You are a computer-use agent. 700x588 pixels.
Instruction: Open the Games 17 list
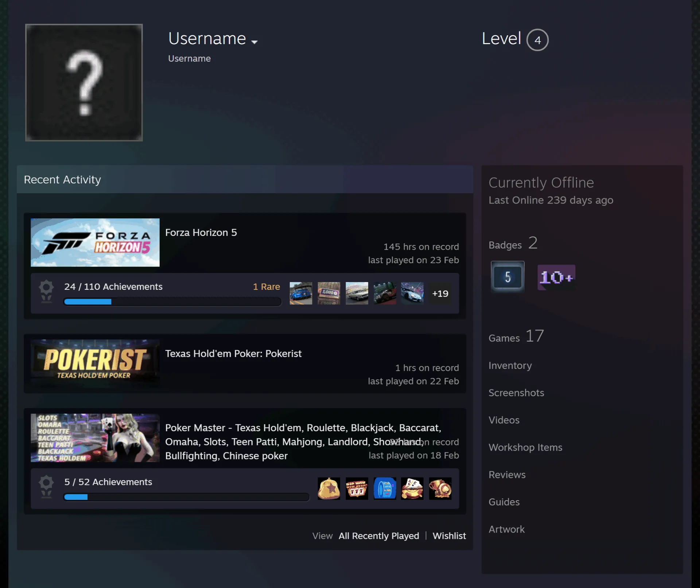516,336
